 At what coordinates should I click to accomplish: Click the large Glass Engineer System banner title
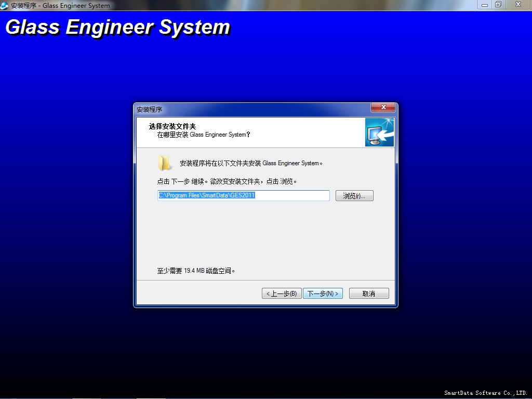[x=118, y=27]
